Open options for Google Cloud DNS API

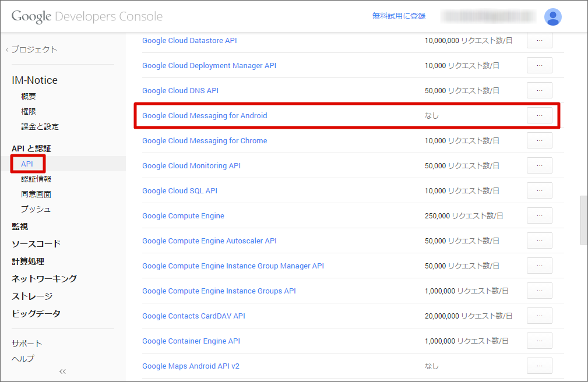pyautogui.click(x=539, y=90)
